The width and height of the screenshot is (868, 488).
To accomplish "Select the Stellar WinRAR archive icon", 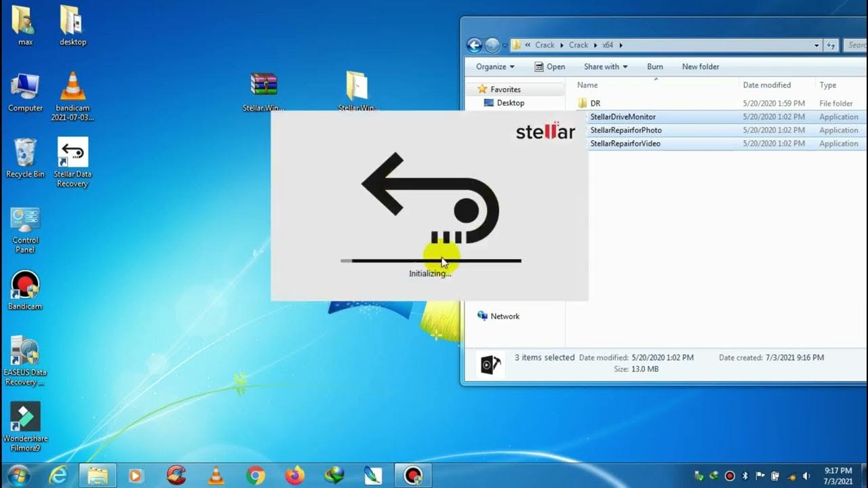I will (x=264, y=92).
